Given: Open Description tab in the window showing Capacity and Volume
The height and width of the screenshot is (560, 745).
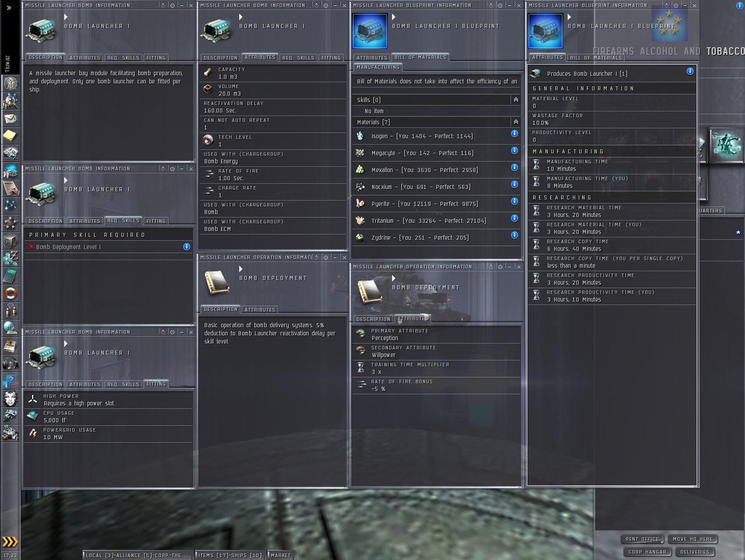Looking at the screenshot, I should (x=220, y=58).
